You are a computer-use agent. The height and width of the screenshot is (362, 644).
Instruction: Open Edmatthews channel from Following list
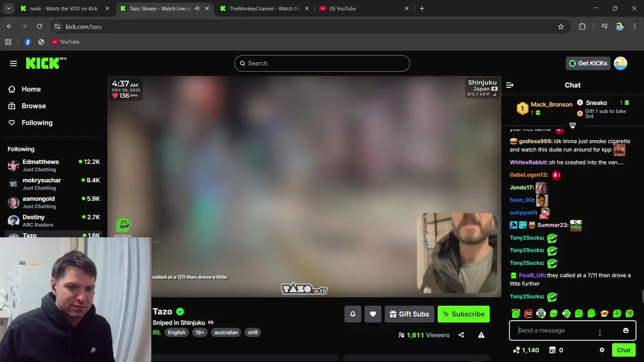pyautogui.click(x=54, y=165)
